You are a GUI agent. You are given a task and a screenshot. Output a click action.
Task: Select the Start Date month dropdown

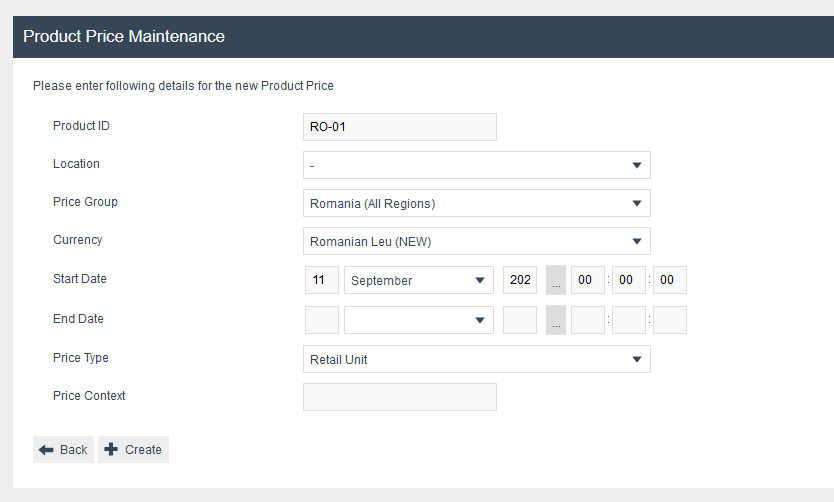[418, 281]
